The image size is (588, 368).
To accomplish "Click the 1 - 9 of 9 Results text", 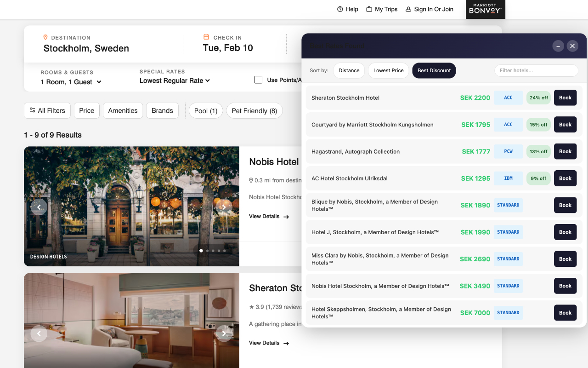I will 53,135.
